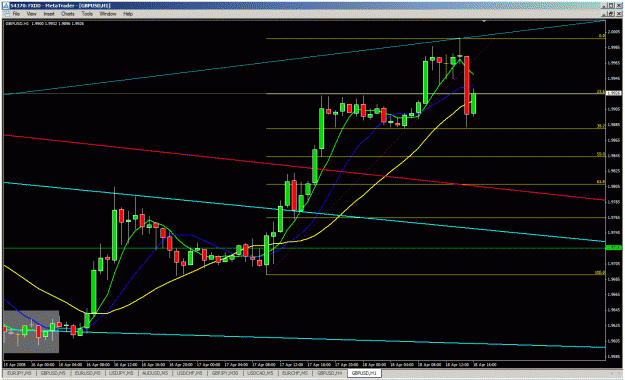Switch to the GBPUSD,H4 chart tab

[330, 373]
